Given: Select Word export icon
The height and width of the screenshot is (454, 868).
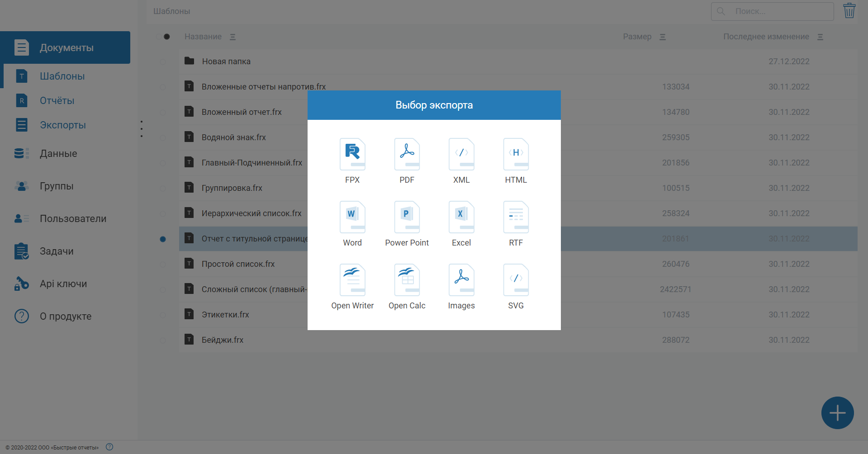Looking at the screenshot, I should click(x=352, y=217).
